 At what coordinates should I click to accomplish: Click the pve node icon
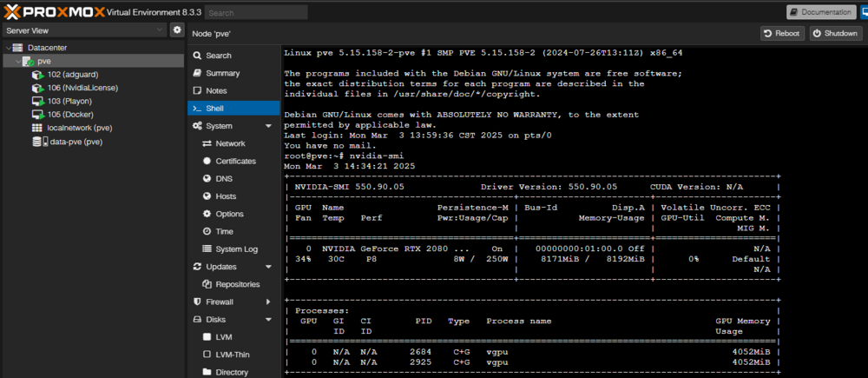[x=29, y=62]
